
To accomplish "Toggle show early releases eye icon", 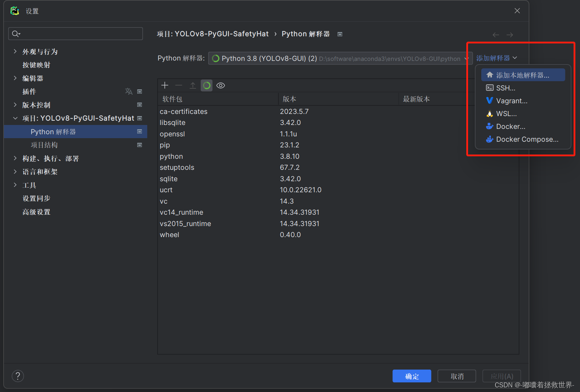I will click(x=221, y=85).
